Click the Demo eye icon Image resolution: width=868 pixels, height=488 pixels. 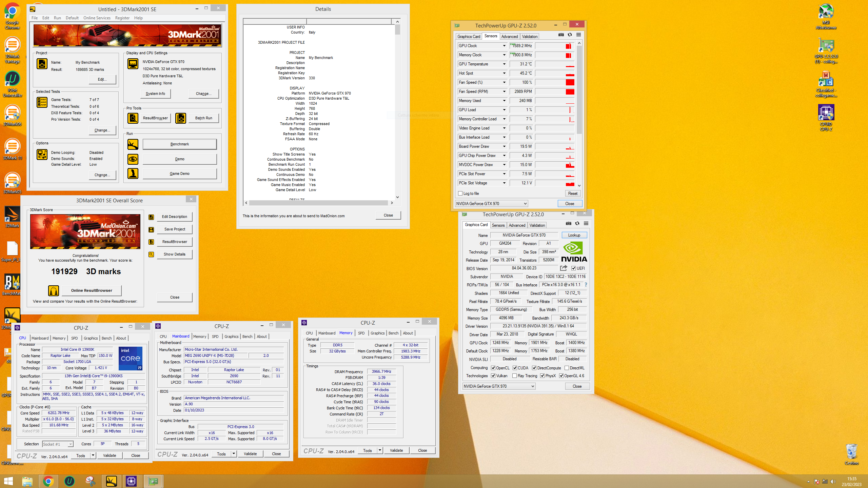point(133,159)
